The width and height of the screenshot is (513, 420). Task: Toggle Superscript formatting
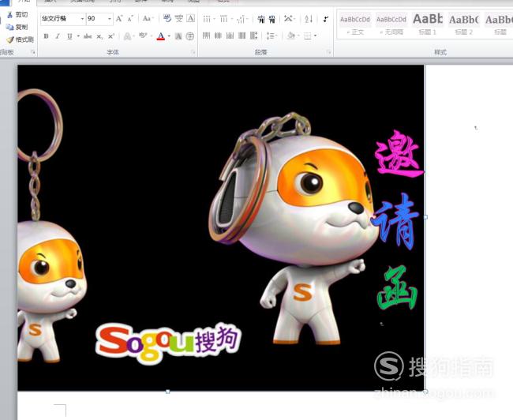point(111,36)
